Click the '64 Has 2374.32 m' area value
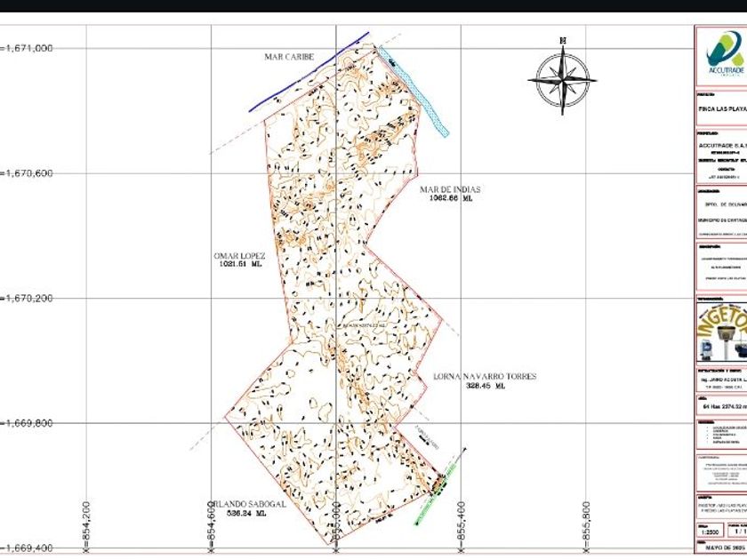This screenshot has width=747, height=560. (724, 407)
